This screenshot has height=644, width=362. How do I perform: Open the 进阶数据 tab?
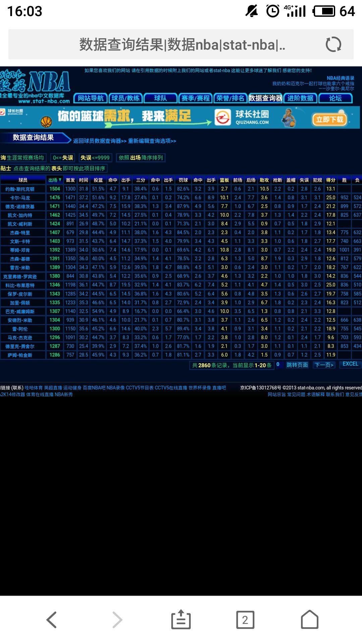(x=300, y=98)
